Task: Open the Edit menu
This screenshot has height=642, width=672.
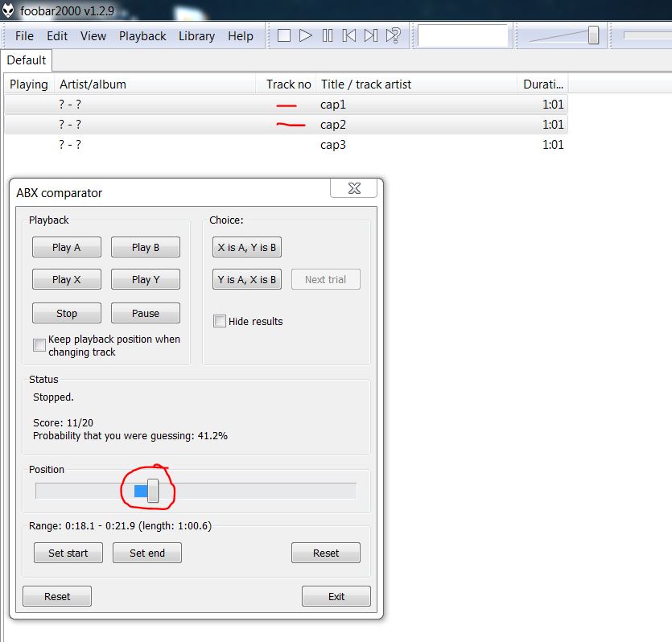Action: pyautogui.click(x=57, y=36)
